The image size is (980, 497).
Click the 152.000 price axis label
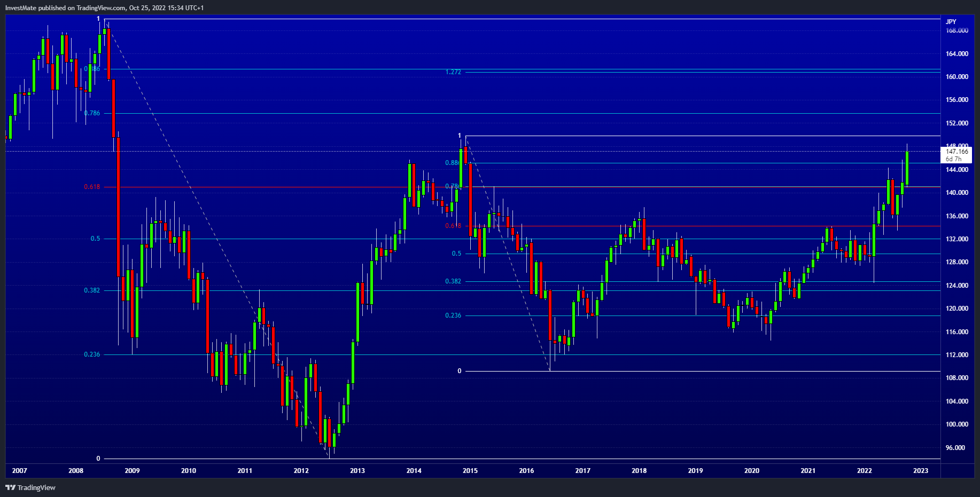(x=956, y=123)
